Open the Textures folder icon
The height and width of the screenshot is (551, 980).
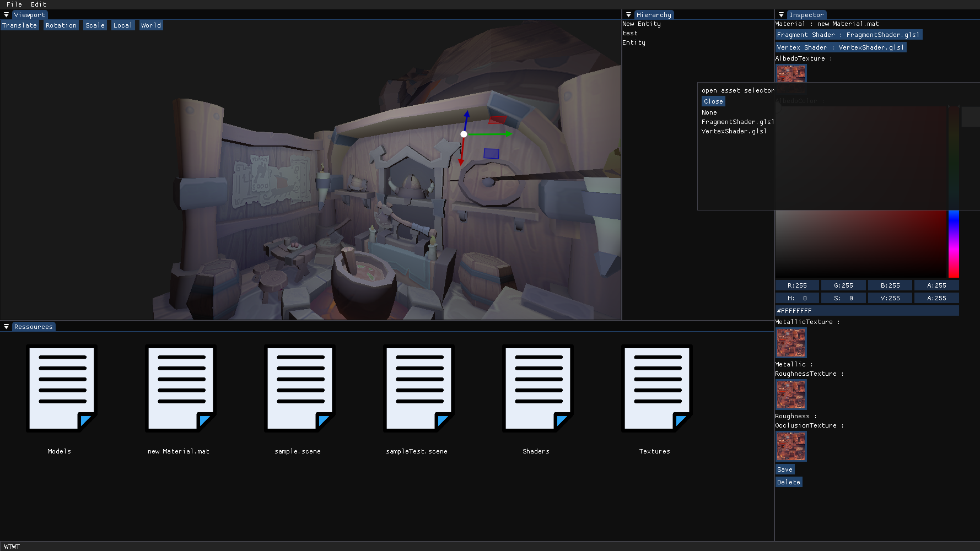(x=657, y=388)
